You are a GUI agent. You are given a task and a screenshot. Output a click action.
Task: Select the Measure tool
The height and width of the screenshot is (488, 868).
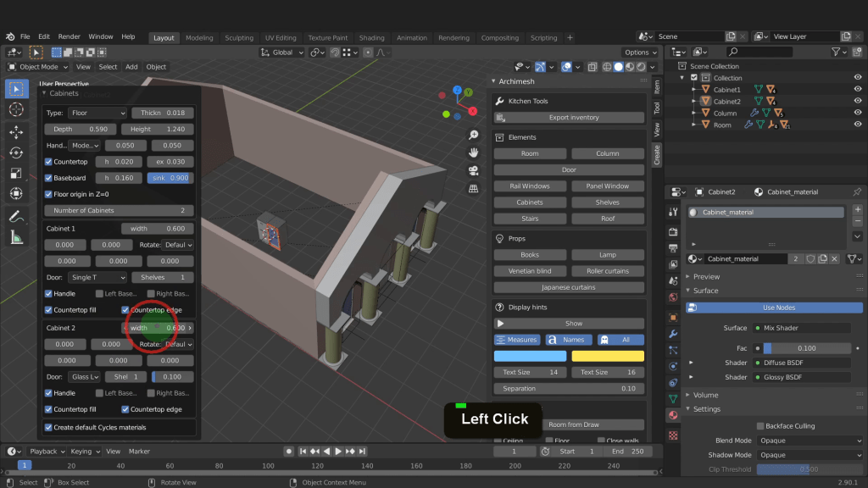(x=16, y=238)
